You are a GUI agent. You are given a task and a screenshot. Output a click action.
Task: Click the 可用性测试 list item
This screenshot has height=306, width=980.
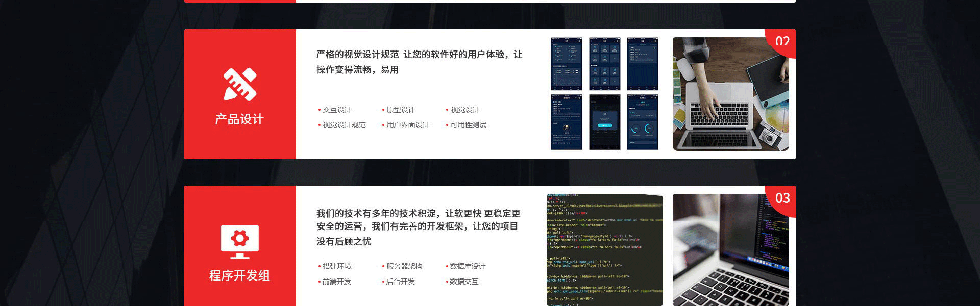[x=468, y=125]
